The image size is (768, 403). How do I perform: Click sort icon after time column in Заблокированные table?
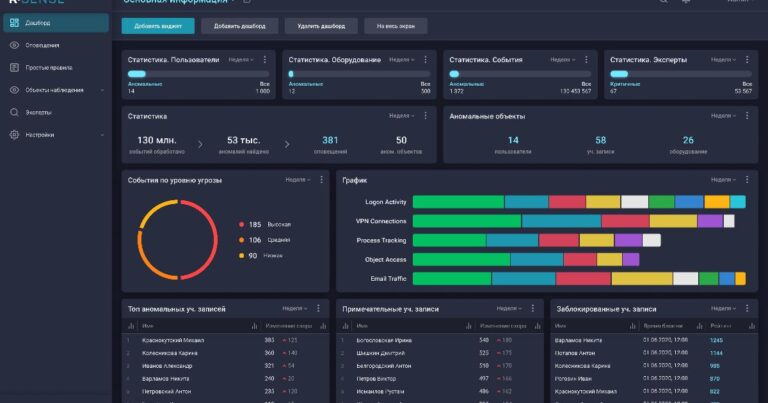click(x=699, y=326)
